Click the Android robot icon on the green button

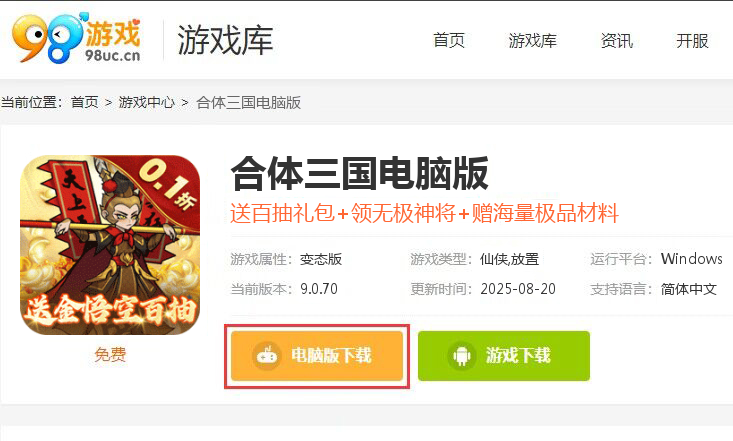(x=462, y=356)
